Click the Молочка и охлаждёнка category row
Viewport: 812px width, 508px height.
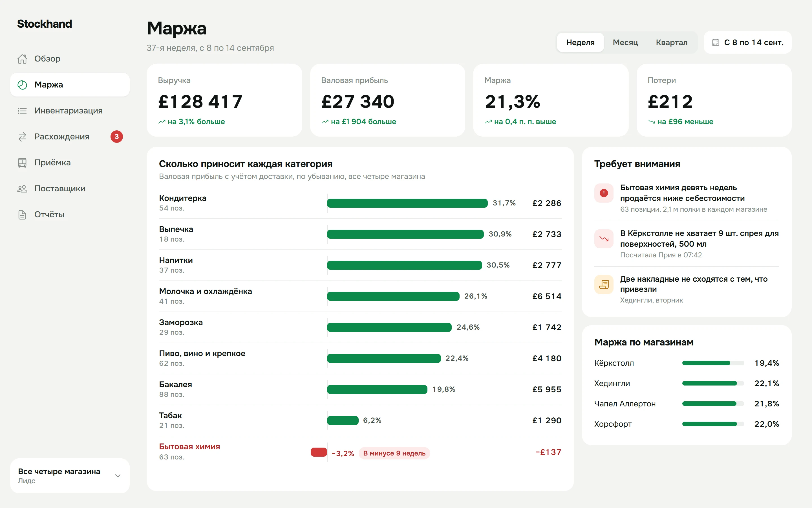click(x=360, y=296)
